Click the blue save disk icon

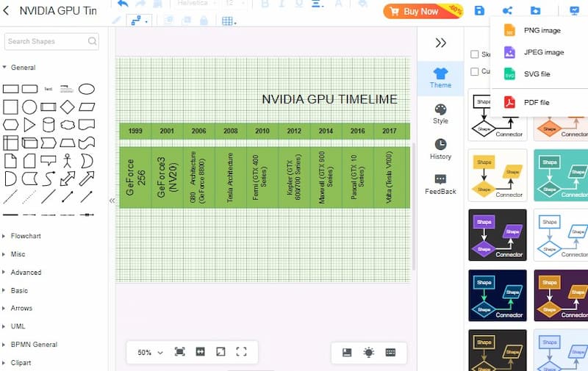479,10
